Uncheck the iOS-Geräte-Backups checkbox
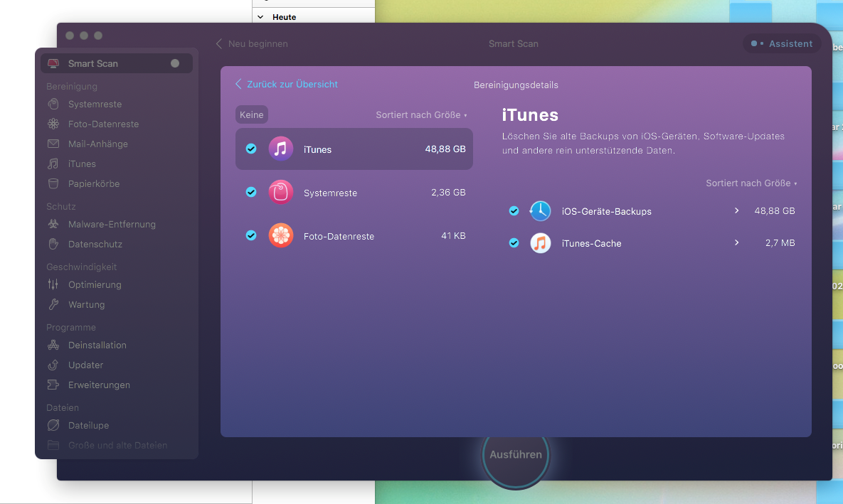 coord(514,210)
